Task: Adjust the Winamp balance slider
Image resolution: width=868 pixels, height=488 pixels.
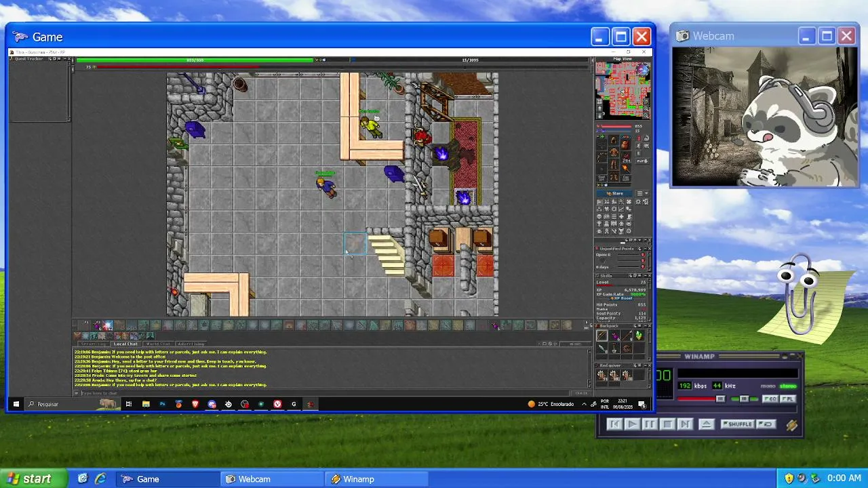Action: click(x=743, y=399)
